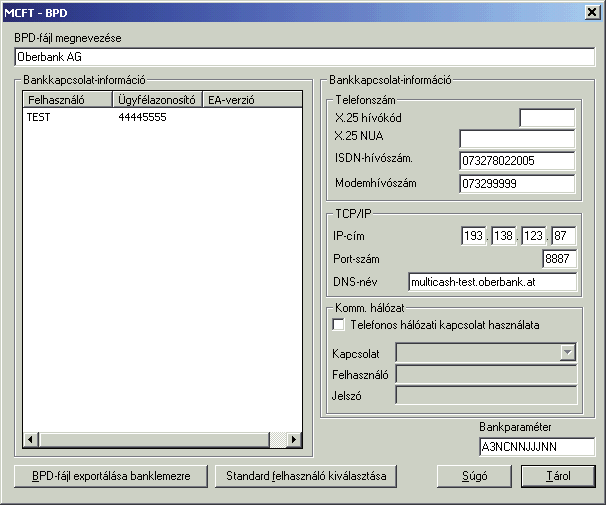Sort by Felhasználó column header
This screenshot has height=505, width=606.
[68, 100]
